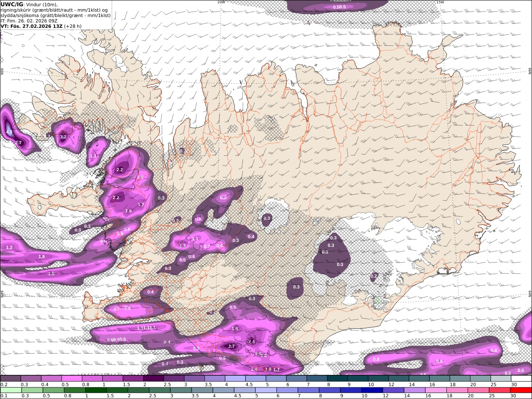Choose the 0.8 swatch in the snow legend row

tap(92, 378)
